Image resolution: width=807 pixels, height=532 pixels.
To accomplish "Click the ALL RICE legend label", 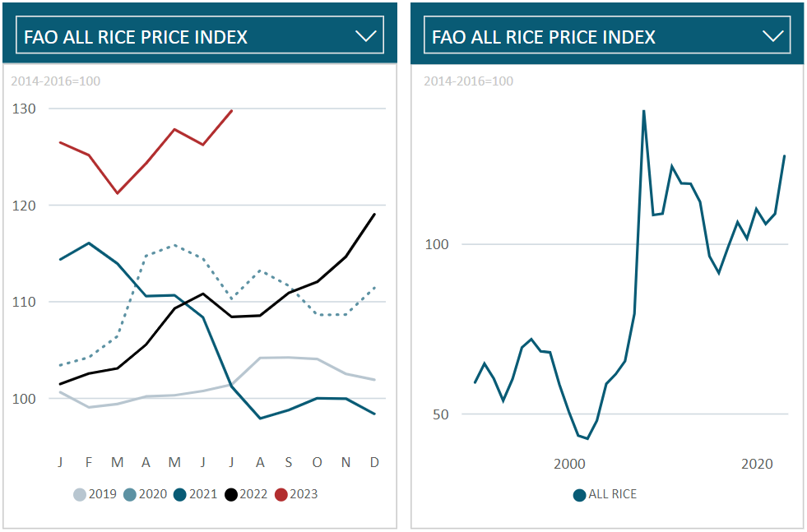I will [x=613, y=494].
